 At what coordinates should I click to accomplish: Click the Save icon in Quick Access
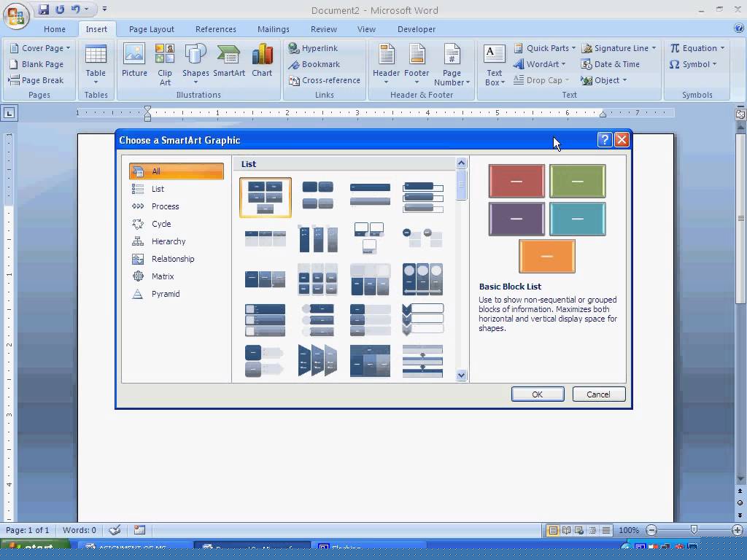(x=44, y=9)
